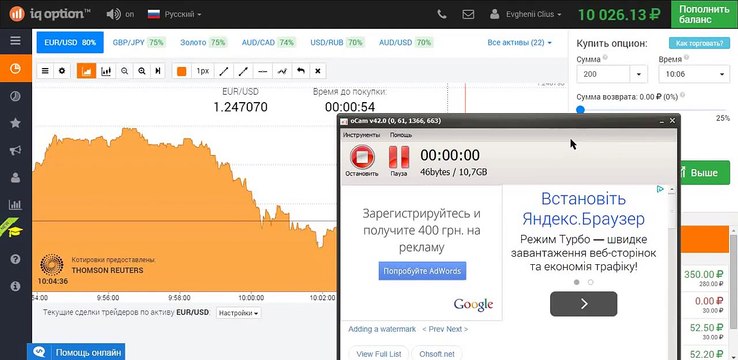Click the phone contact icon in header

coord(441,15)
